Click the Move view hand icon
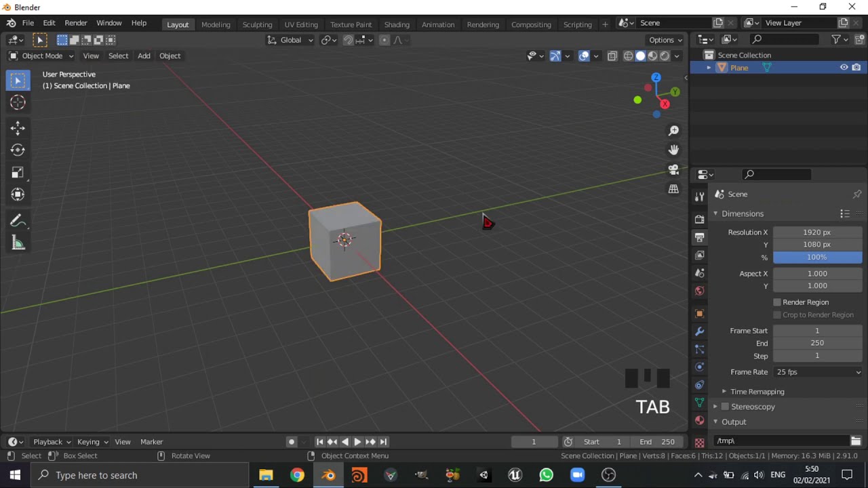Screen dimensions: 868x488 tap(673, 150)
